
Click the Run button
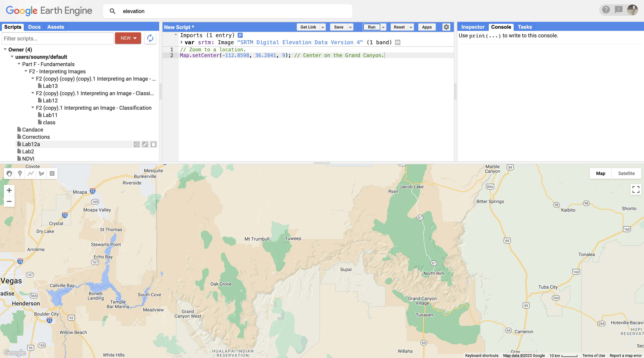(371, 27)
